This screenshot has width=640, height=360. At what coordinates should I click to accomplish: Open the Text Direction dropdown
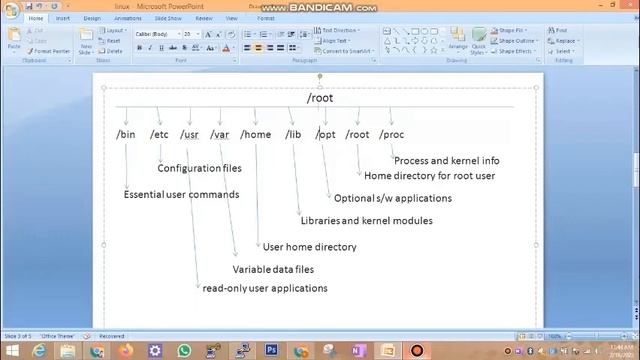pyautogui.click(x=337, y=30)
